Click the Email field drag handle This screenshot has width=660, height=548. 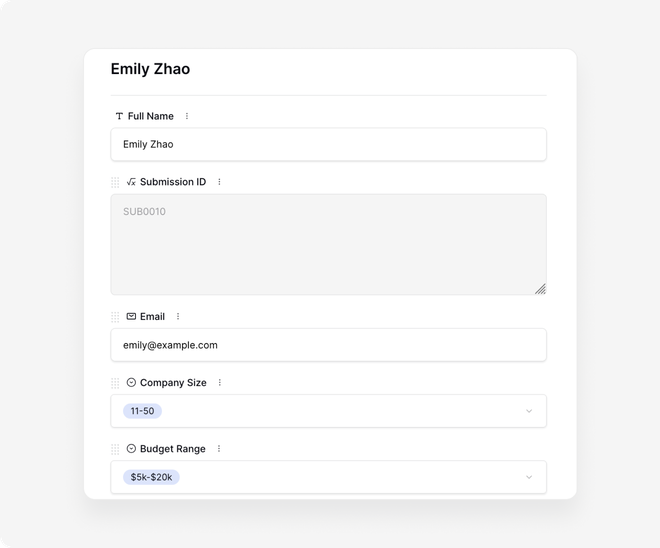pyautogui.click(x=115, y=317)
